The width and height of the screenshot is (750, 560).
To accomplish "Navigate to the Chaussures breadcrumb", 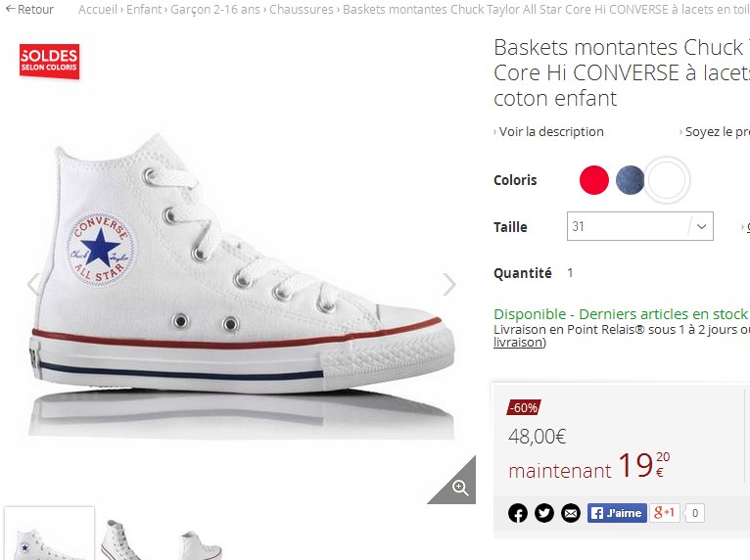I will coord(301,10).
